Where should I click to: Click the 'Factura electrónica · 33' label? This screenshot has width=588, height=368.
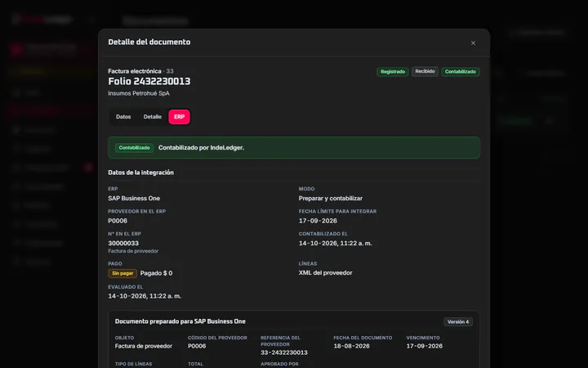click(x=140, y=71)
